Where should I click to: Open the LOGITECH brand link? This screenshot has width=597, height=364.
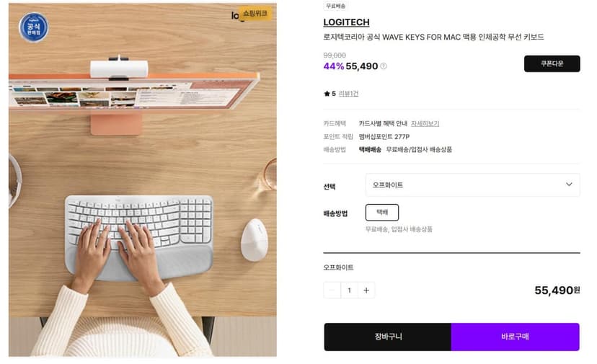click(346, 22)
